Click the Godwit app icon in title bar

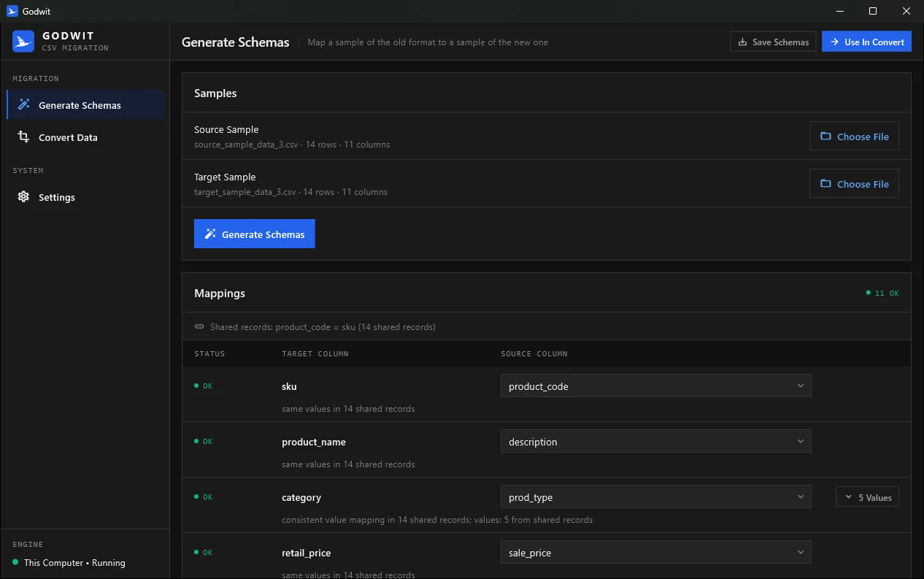click(12, 11)
